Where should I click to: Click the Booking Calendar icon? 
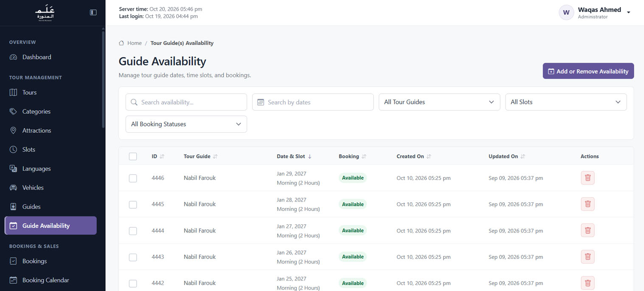[x=13, y=280]
